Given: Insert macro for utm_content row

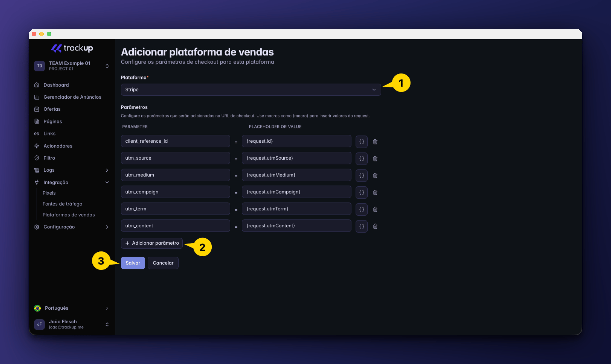Looking at the screenshot, I should [361, 226].
